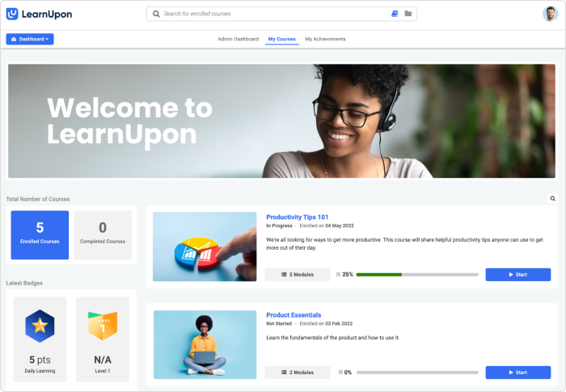Open the user profile avatar
Screen dimensions: 566x392
pos(551,14)
